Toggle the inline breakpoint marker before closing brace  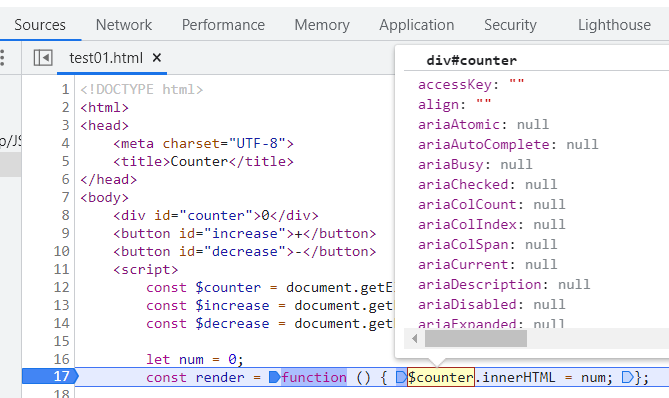(x=628, y=377)
